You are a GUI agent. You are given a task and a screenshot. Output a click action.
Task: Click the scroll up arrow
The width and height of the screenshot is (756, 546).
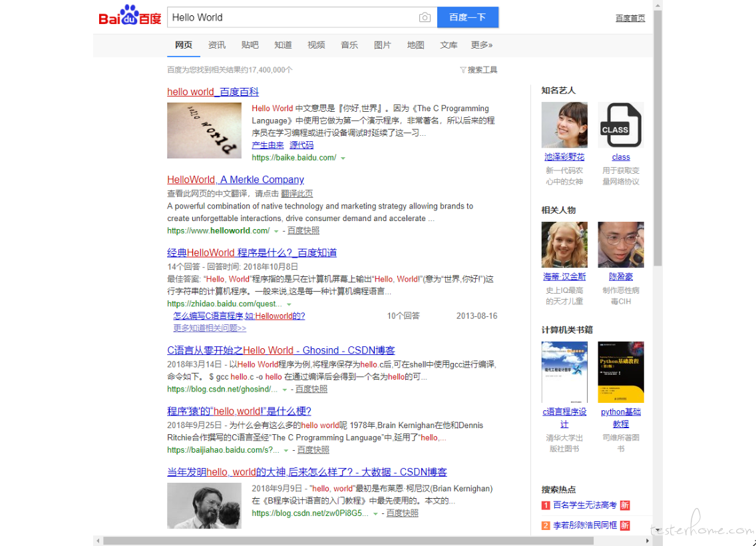click(658, 5)
